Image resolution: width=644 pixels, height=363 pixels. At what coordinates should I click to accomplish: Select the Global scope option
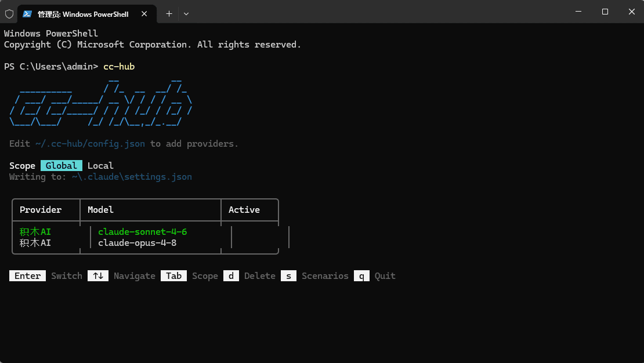[61, 165]
